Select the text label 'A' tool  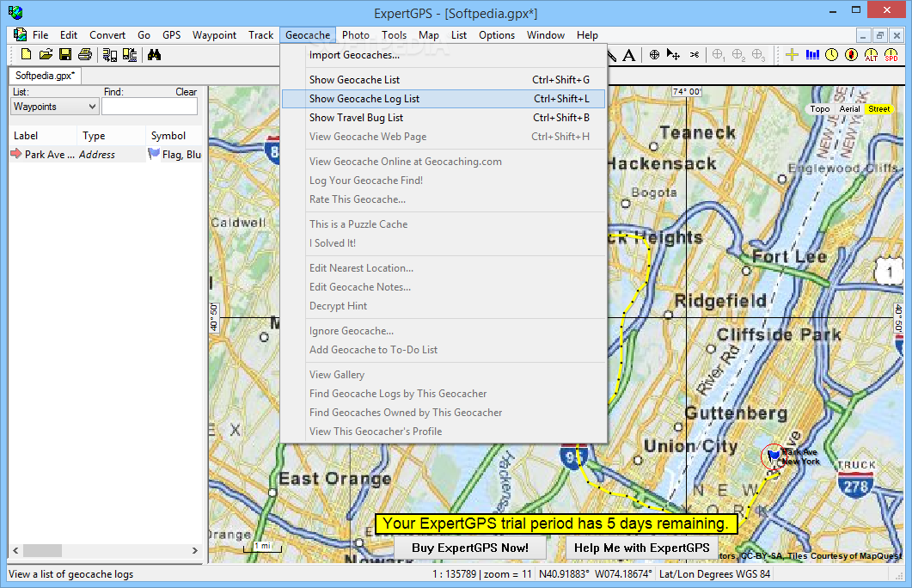pos(628,55)
